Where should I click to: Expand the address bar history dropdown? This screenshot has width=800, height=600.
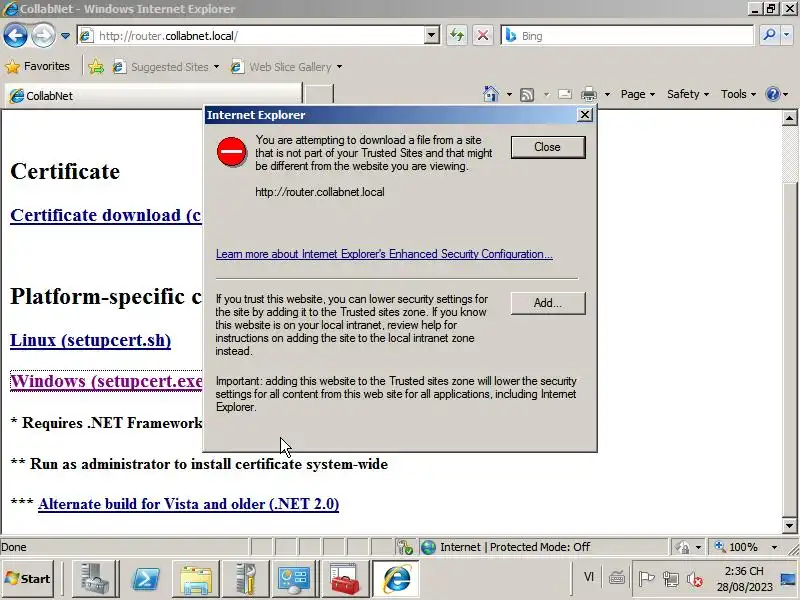click(432, 36)
